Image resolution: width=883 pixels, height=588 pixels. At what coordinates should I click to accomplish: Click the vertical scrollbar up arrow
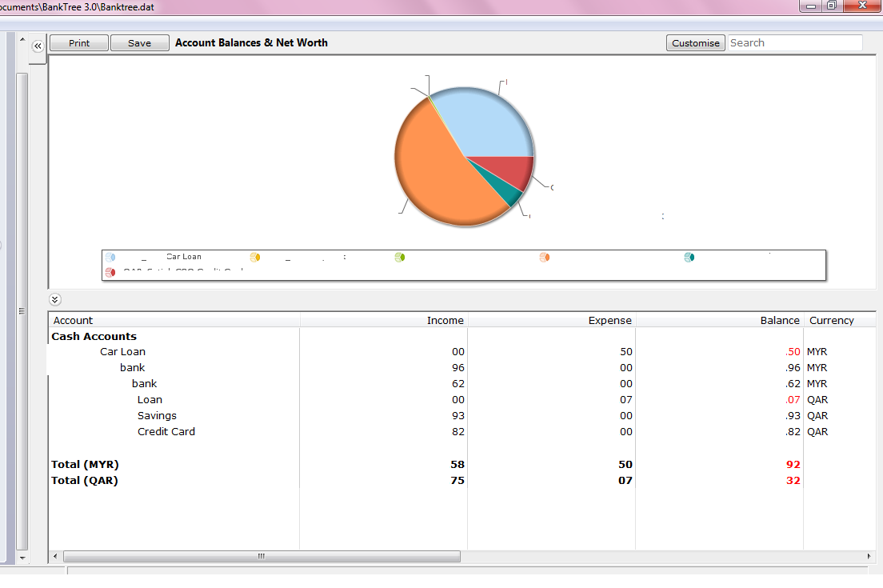point(22,39)
